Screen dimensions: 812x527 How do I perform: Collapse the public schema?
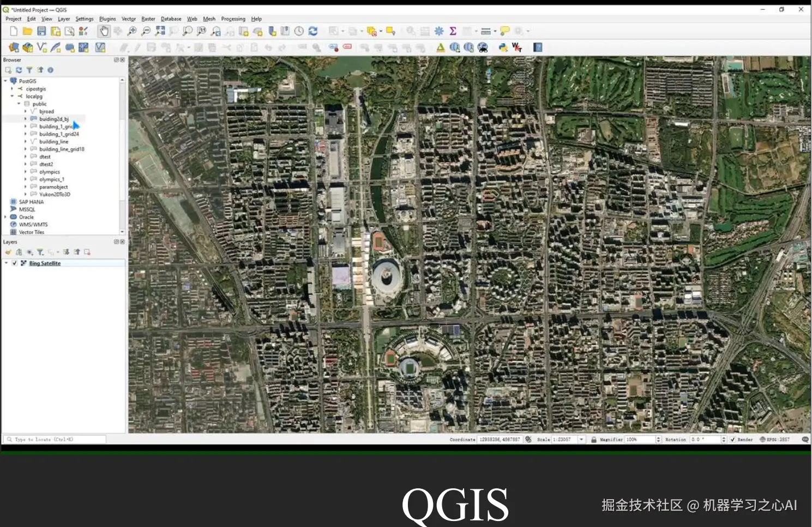click(19, 104)
